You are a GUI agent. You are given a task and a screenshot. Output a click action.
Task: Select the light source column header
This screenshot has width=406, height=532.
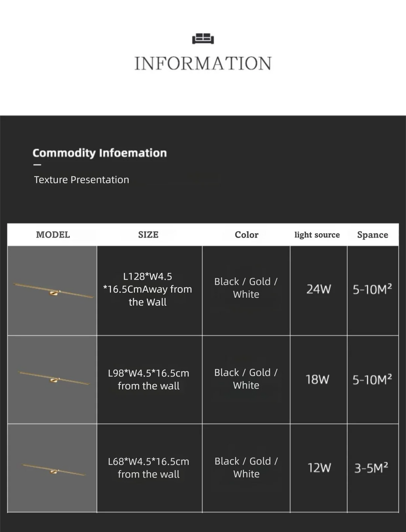point(317,235)
